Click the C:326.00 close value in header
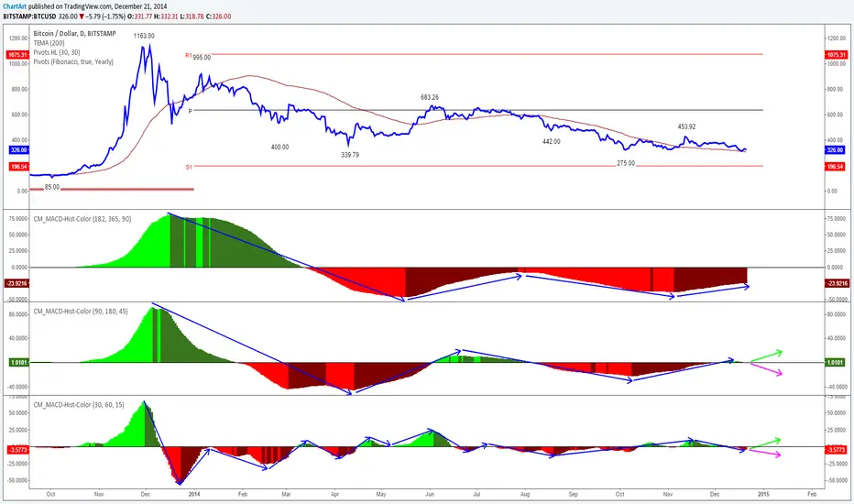854x504 pixels. point(218,16)
